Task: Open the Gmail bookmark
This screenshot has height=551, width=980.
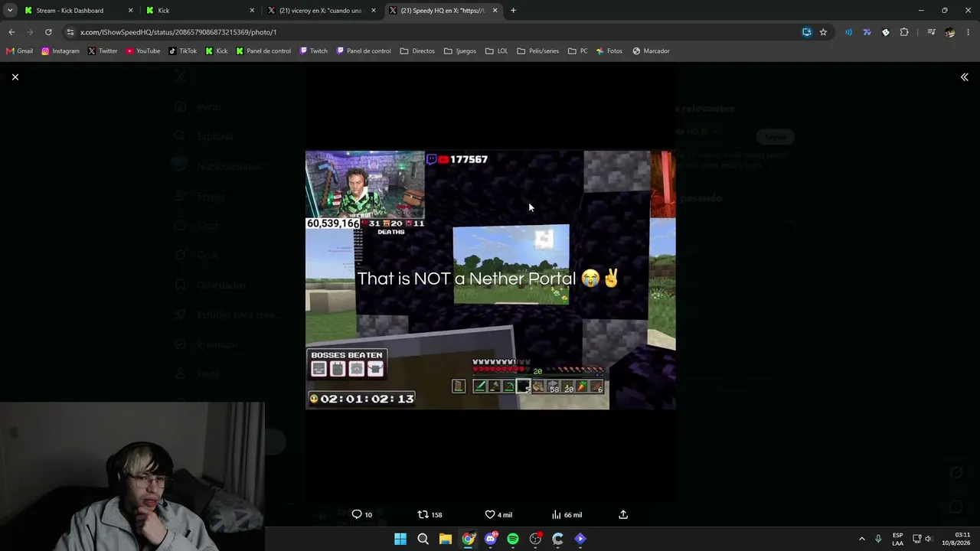Action: click(x=19, y=51)
